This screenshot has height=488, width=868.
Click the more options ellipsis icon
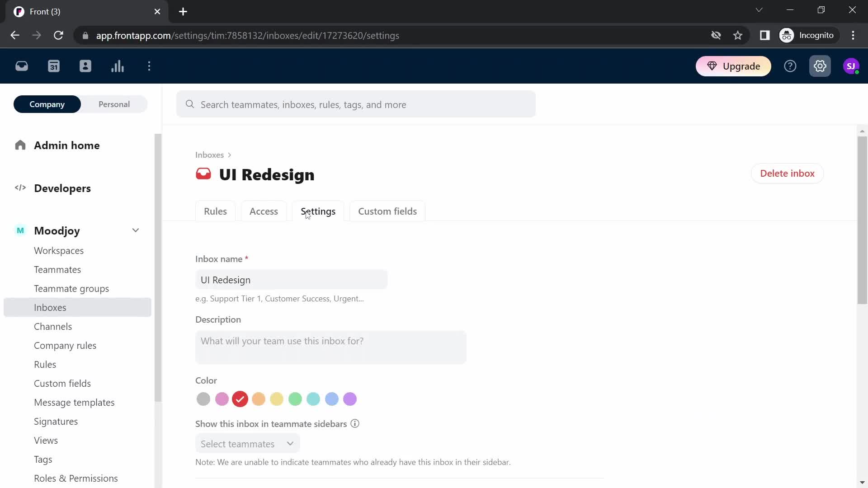(x=149, y=66)
